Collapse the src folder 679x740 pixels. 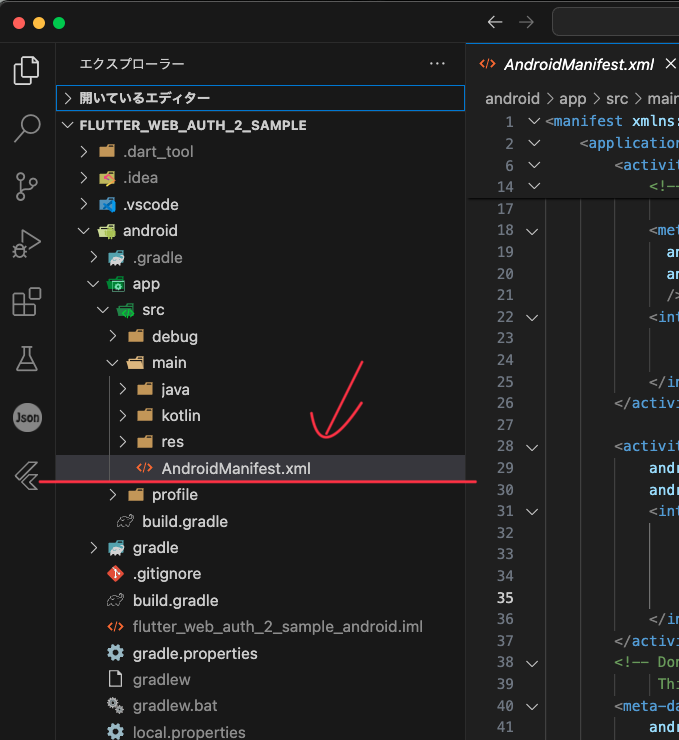pos(260,310)
